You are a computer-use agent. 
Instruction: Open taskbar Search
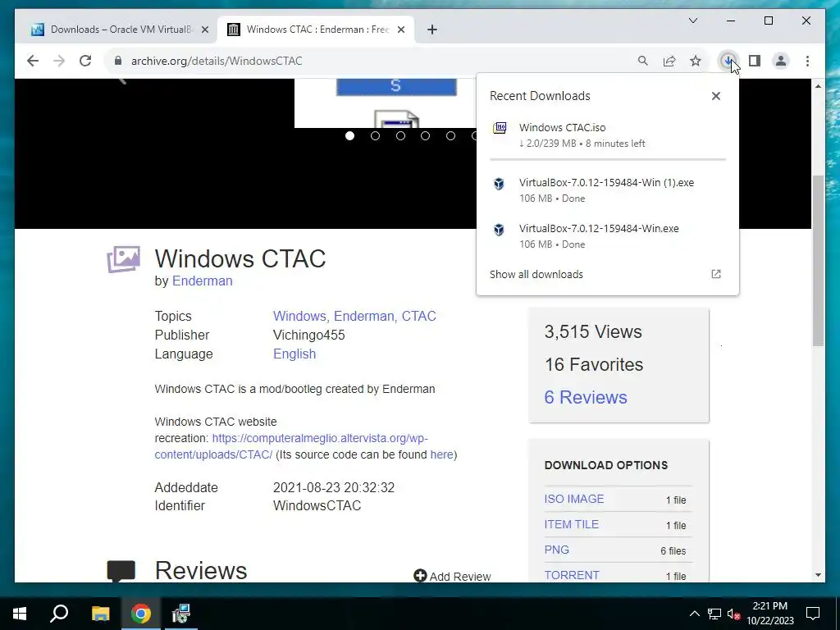tap(59, 614)
